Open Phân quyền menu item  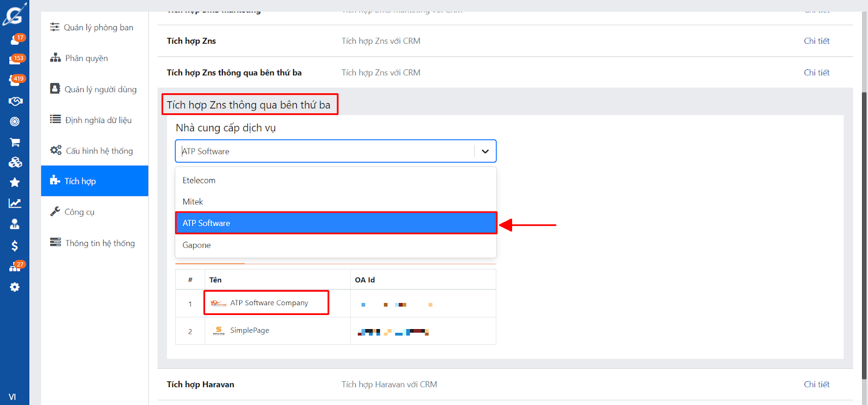coord(94,59)
